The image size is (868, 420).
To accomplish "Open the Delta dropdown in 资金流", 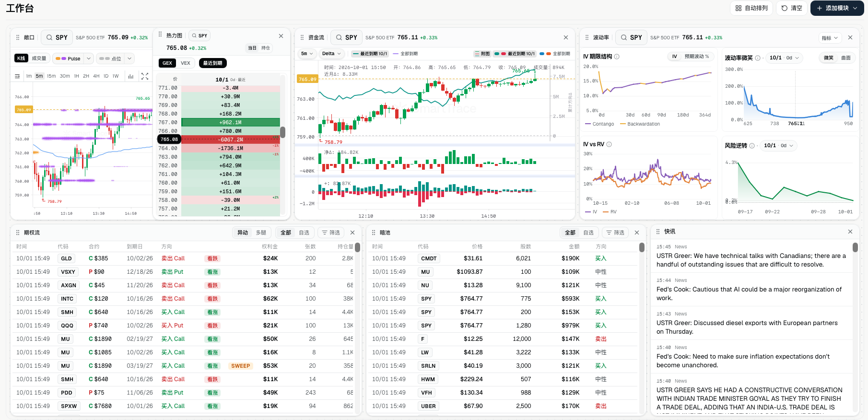I will tap(331, 54).
